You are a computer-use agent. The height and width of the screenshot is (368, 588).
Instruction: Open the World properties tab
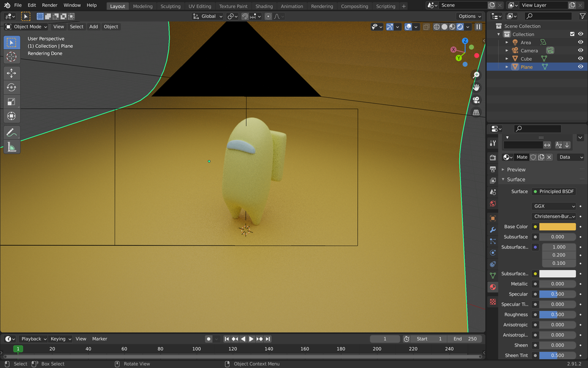click(492, 204)
